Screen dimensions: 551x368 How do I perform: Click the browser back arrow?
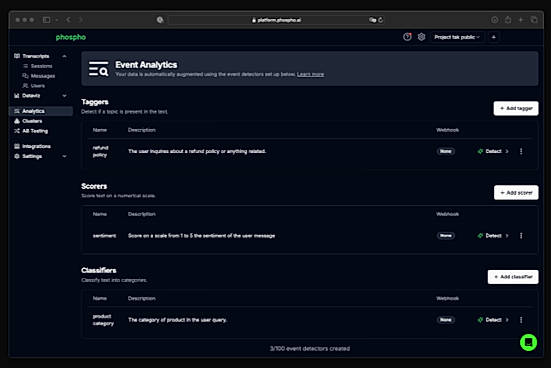(x=68, y=20)
